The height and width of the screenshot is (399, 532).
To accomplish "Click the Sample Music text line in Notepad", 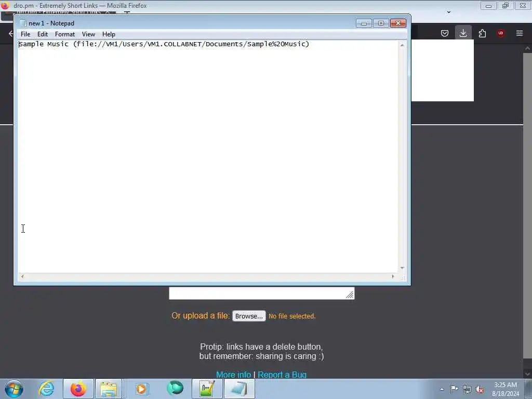I will coord(164,44).
